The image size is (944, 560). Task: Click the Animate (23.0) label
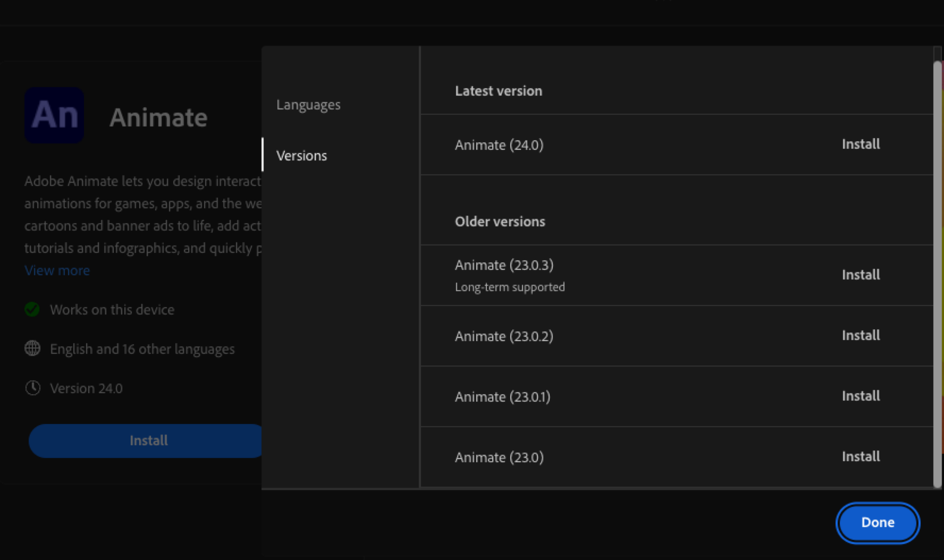pos(499,457)
